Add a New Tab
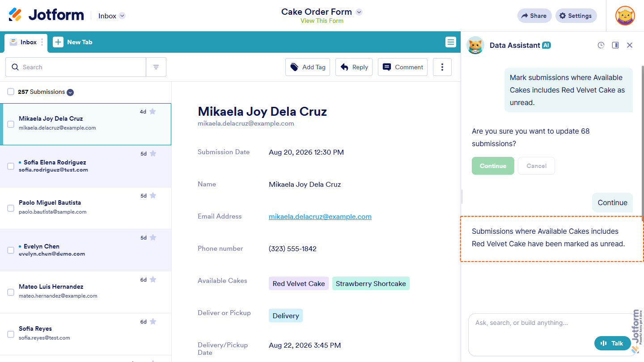The height and width of the screenshot is (362, 644). coord(73,42)
